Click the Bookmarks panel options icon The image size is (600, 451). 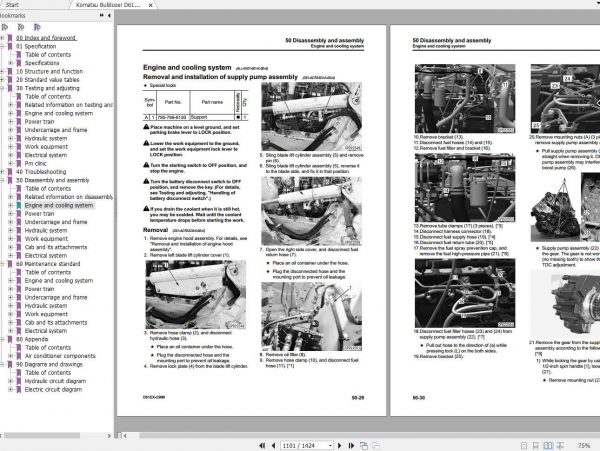101,15
